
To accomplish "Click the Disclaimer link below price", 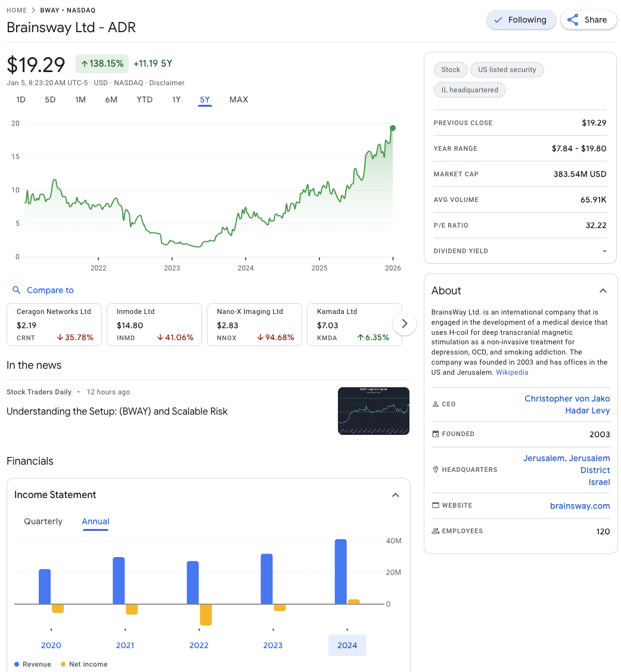I will point(167,83).
